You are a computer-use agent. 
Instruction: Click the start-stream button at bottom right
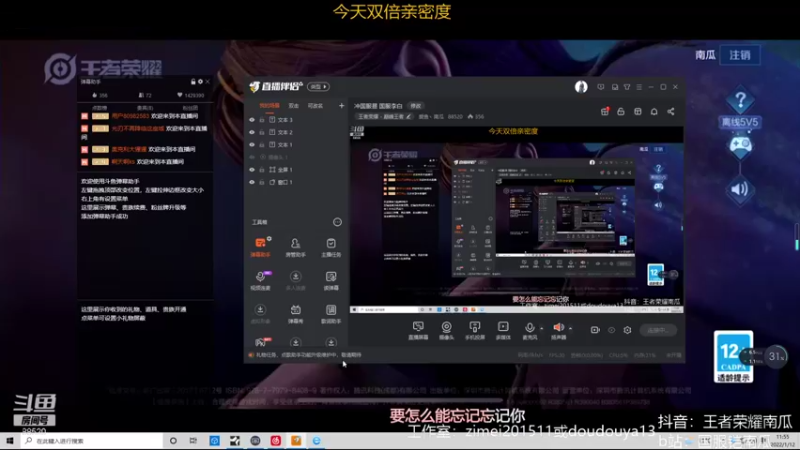coord(658,330)
